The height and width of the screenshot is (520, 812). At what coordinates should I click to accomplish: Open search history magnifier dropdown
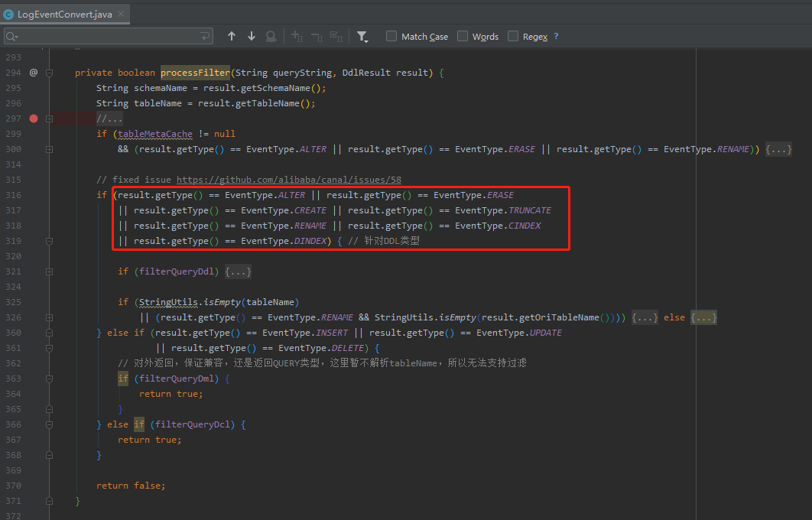[x=12, y=36]
